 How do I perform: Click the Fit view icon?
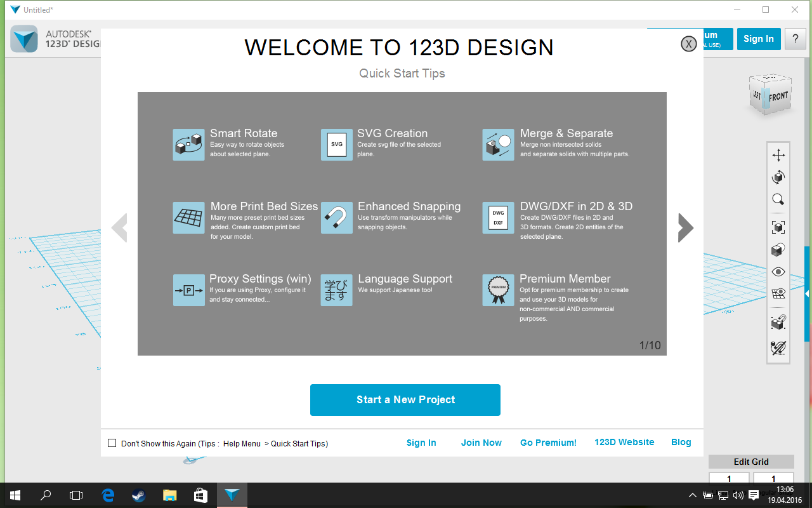tap(778, 227)
